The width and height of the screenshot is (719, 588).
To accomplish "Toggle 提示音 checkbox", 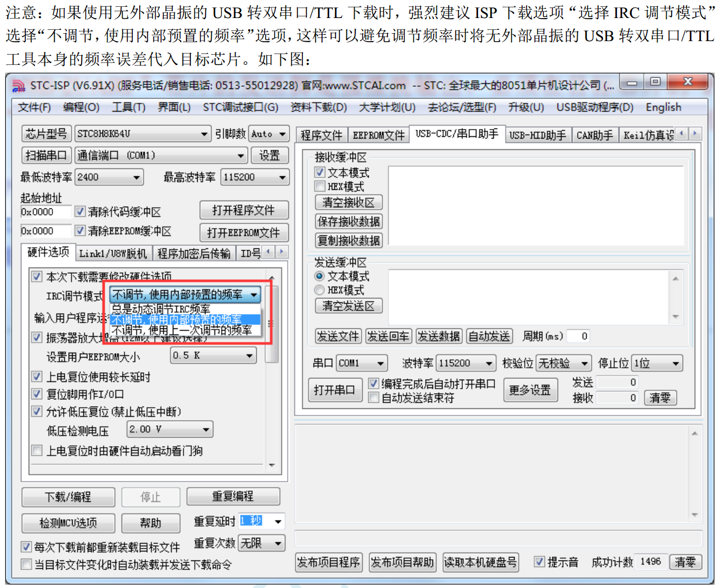I will pos(539,562).
